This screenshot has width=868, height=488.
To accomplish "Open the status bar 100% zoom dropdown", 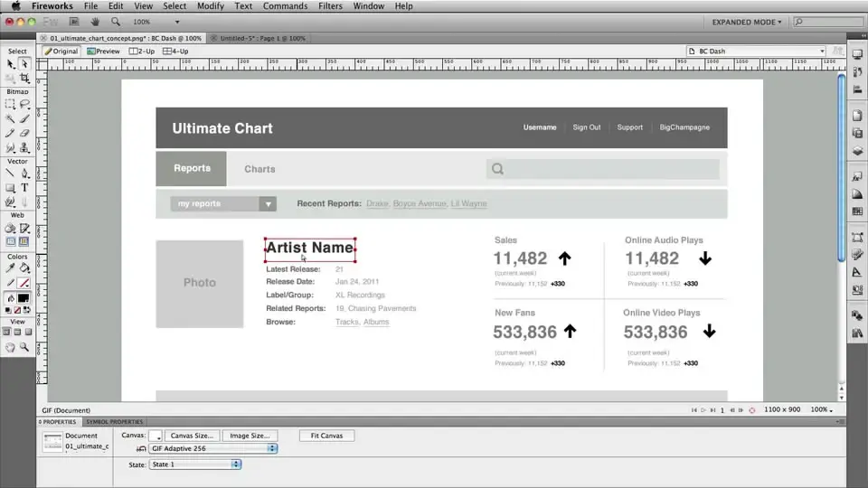I will click(x=822, y=410).
